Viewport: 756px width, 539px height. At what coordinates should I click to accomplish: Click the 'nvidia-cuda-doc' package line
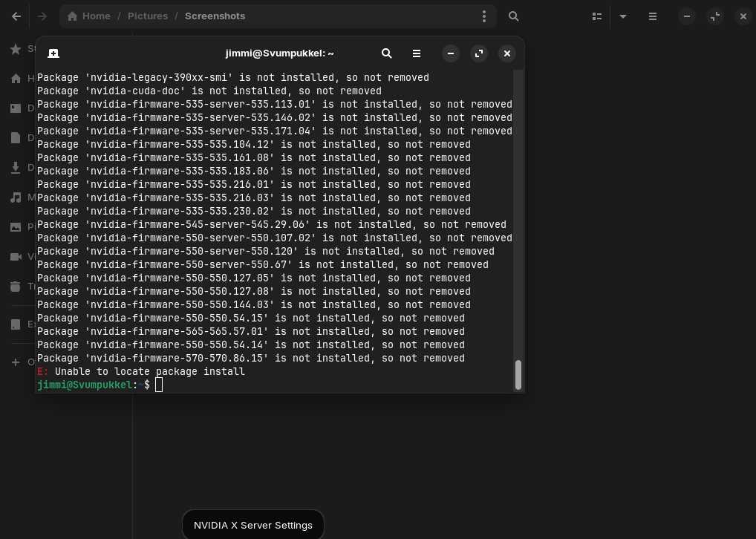209,91
